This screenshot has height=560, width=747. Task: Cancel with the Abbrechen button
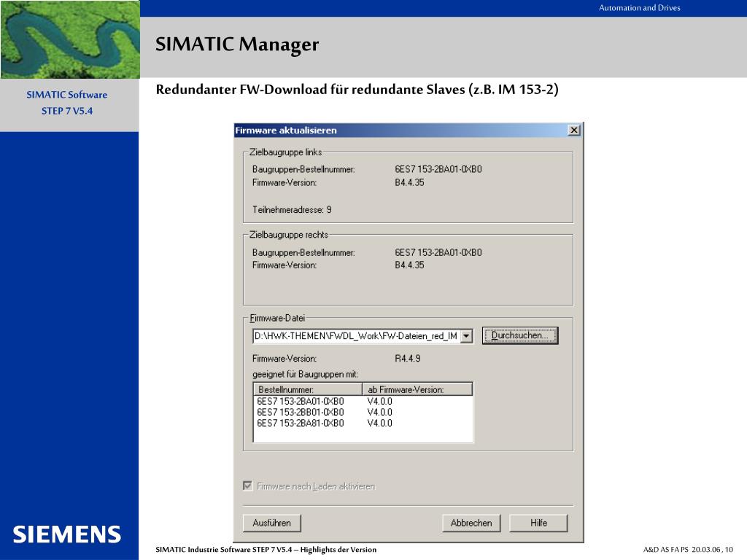[x=471, y=523]
